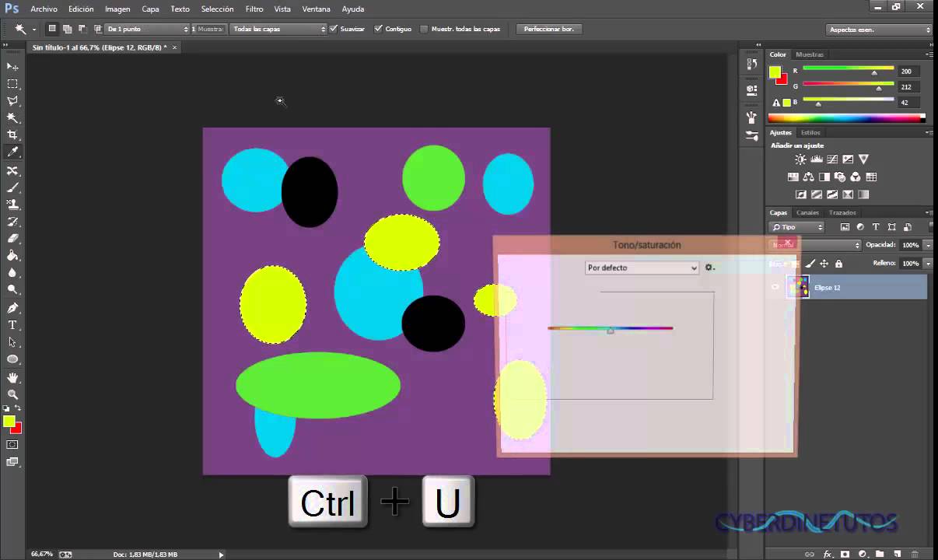Click the color spectrum ramp in Color panel
938x560 pixels.
846,118
